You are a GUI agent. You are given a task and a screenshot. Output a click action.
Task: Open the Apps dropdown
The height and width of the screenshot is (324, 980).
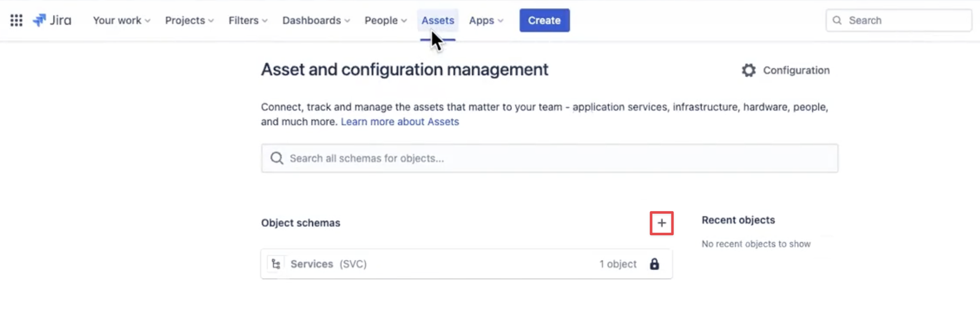pyautogui.click(x=486, y=20)
